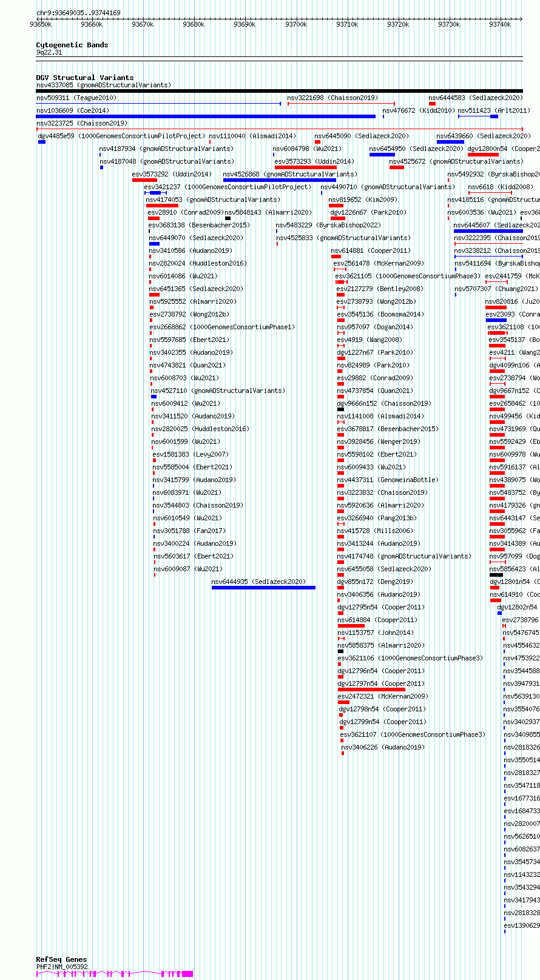
Task: Open variant esv2561478 (McKernan2009)
Action: pyautogui.click(x=379, y=263)
